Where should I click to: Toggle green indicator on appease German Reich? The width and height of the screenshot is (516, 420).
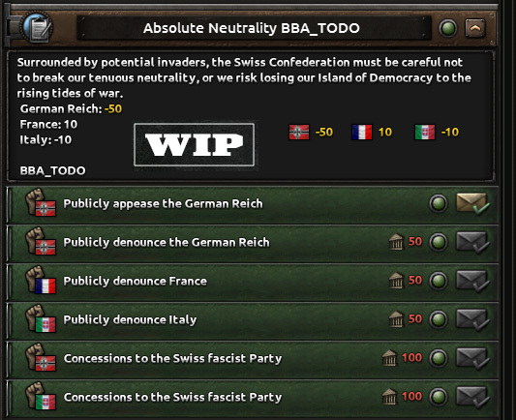439,203
